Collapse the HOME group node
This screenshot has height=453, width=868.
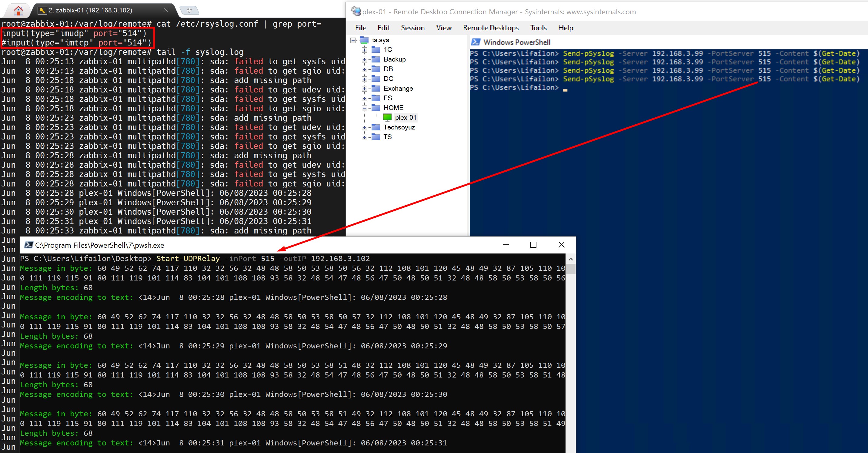pos(364,108)
